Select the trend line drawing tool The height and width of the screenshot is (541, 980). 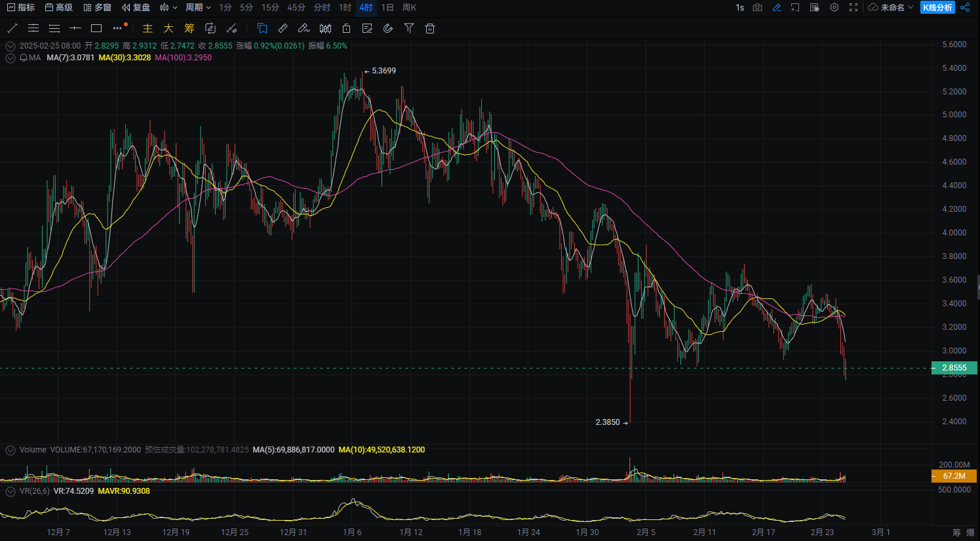tap(12, 28)
